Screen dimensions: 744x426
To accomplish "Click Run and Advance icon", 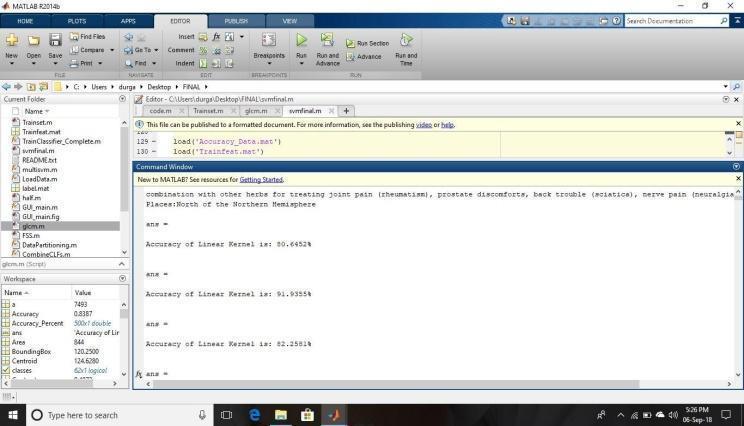I will pos(327,40).
